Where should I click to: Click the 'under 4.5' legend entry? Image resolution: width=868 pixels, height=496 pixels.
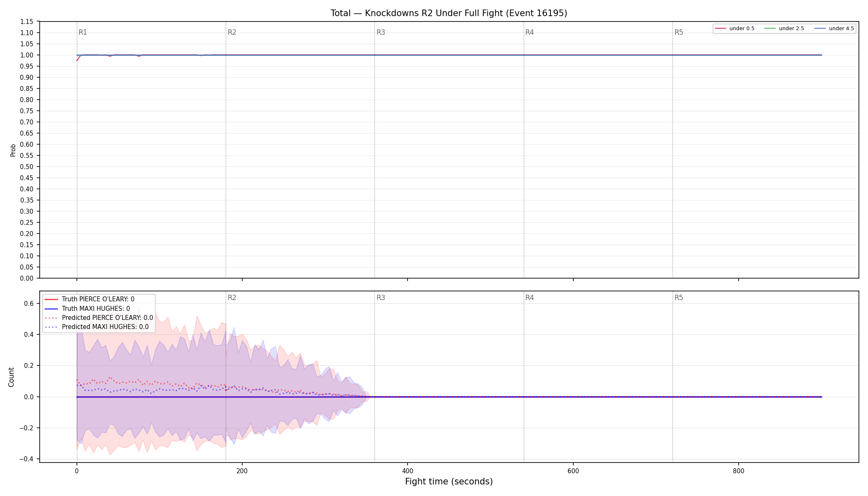(x=834, y=29)
